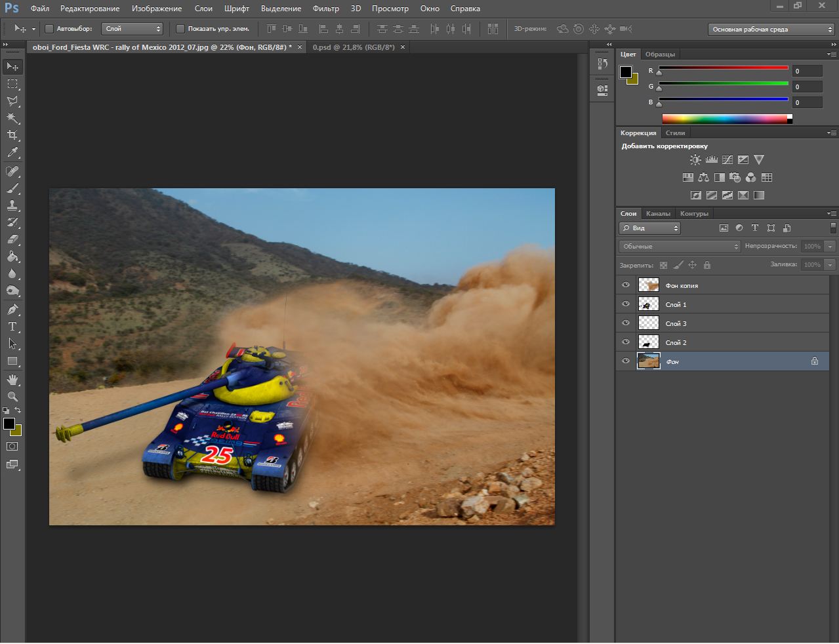Enable Показать упр. элем. checkbox

click(x=180, y=29)
